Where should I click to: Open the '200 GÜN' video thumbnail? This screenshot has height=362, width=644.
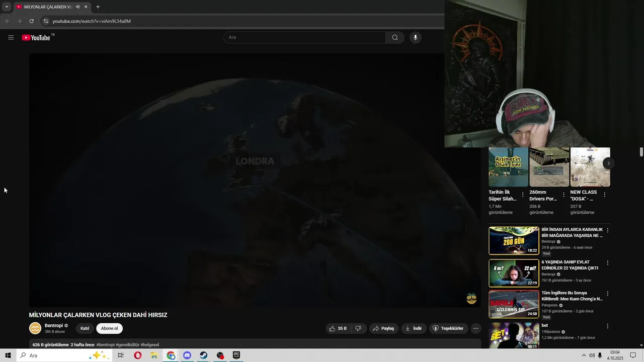(x=514, y=240)
